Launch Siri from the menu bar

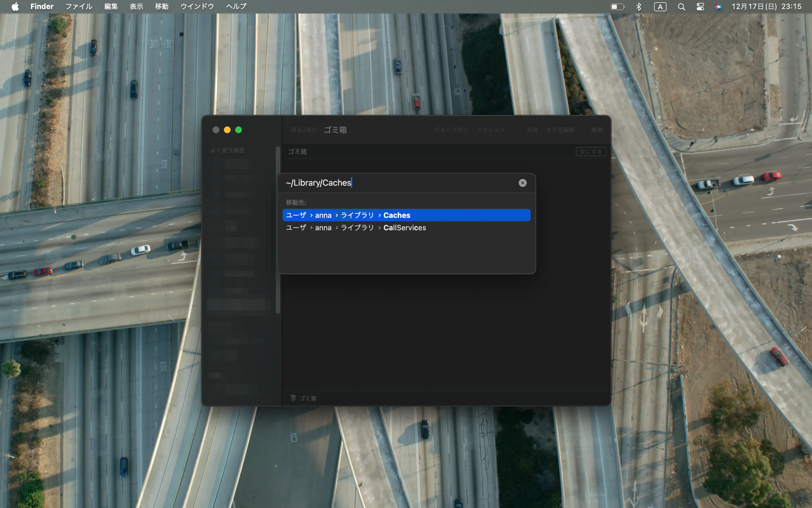coord(718,7)
